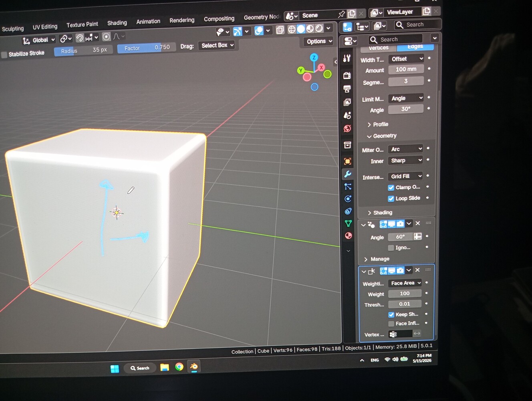
Task: Open the Global transform orientation dropdown
Action: [x=39, y=40]
